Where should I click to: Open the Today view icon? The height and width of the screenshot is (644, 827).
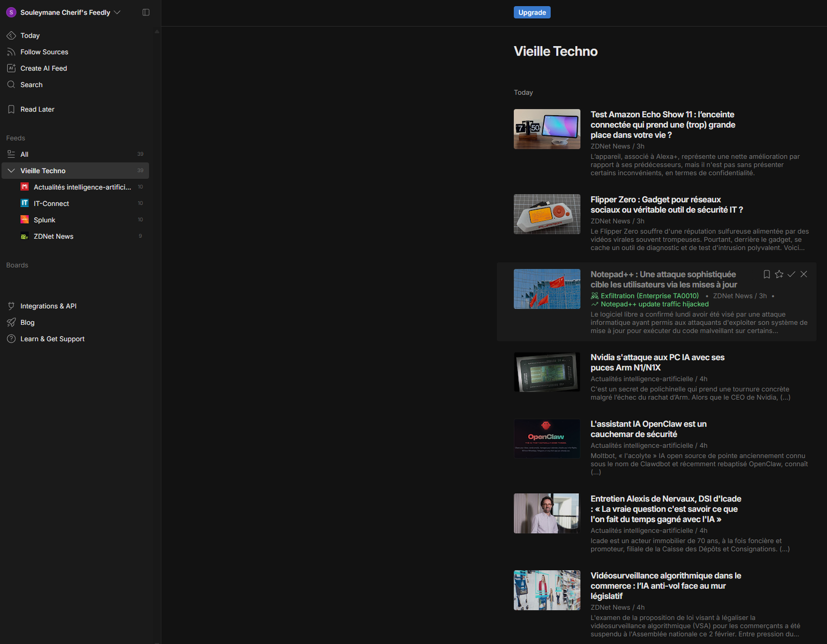(x=11, y=35)
